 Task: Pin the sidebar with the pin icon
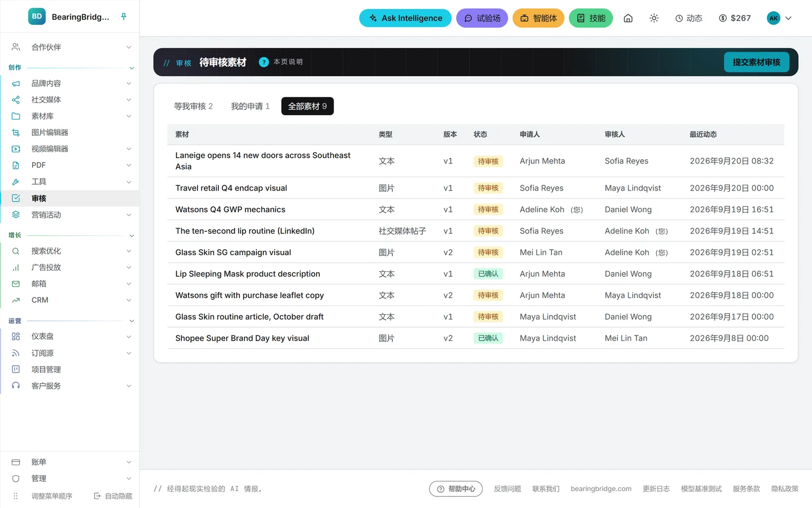coord(124,16)
